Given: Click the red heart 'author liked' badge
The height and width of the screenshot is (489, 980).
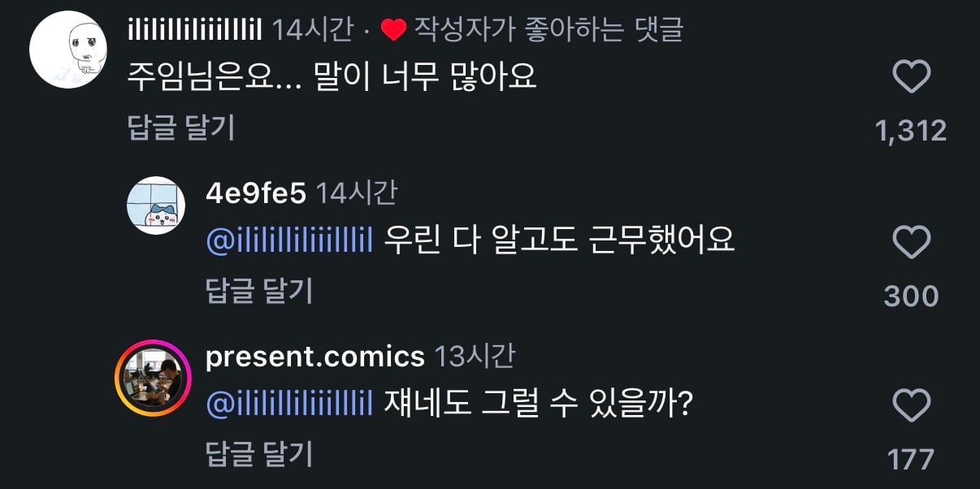Looking at the screenshot, I should click(393, 31).
